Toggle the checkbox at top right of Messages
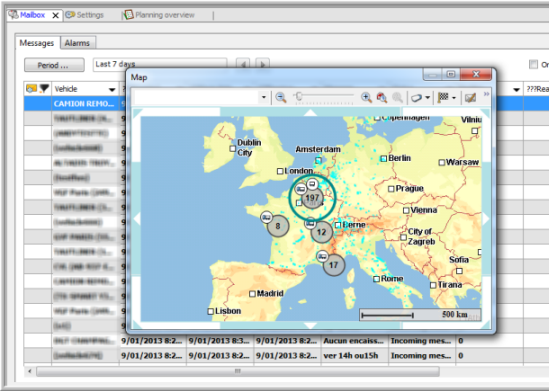This screenshot has width=549, height=391. click(x=533, y=64)
